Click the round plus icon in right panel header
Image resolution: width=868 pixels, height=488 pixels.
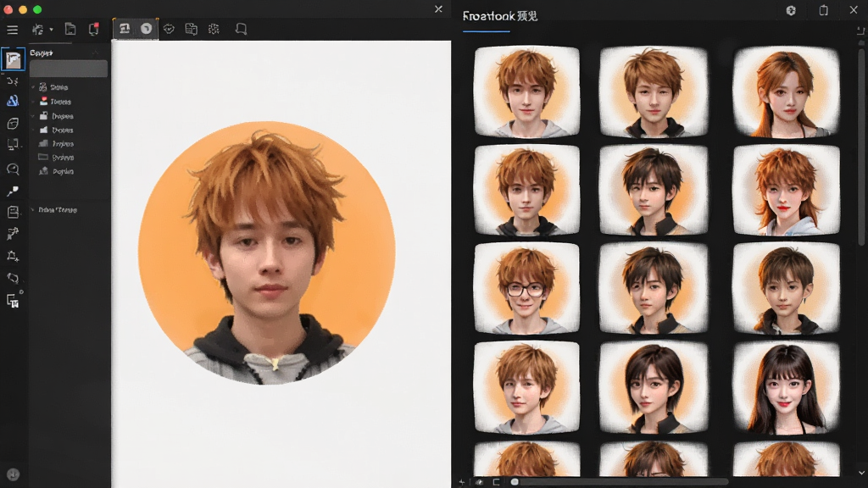(791, 10)
